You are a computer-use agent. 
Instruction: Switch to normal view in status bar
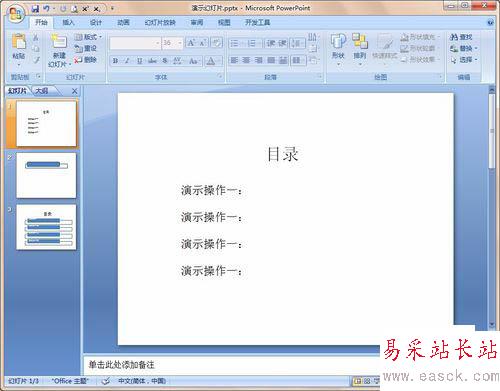click(x=357, y=381)
